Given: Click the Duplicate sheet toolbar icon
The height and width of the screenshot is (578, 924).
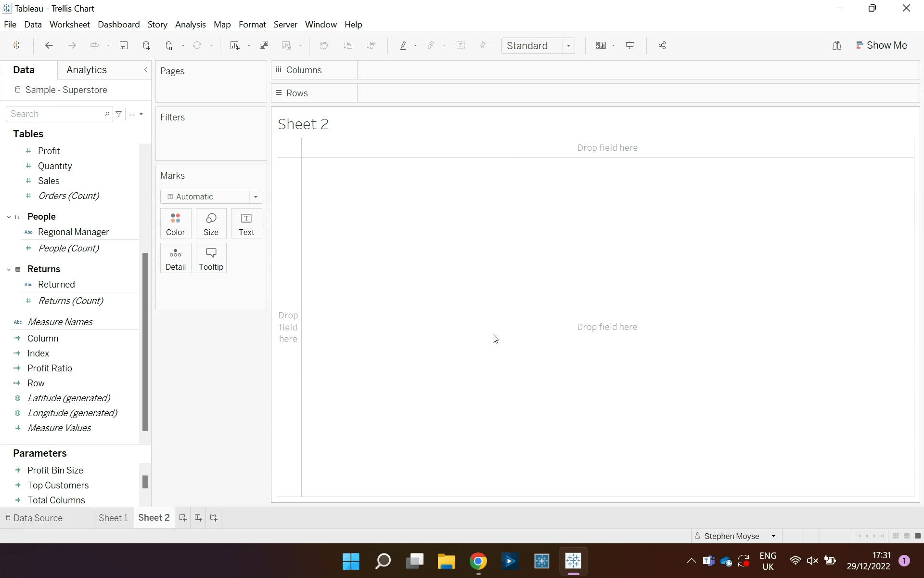Looking at the screenshot, I should pyautogui.click(x=264, y=45).
